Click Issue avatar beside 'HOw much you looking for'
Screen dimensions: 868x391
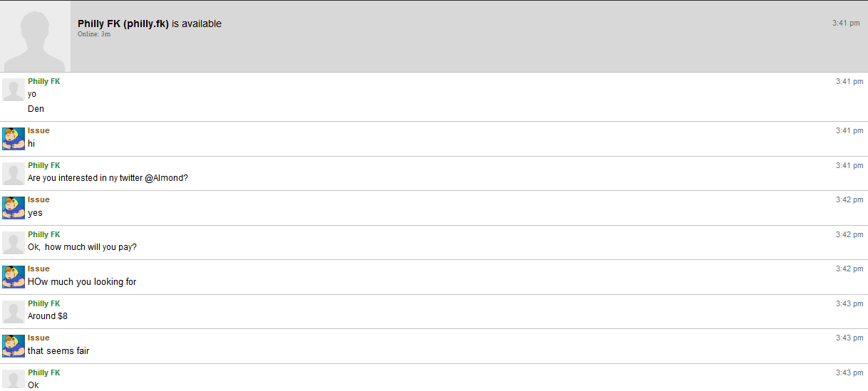point(14,277)
